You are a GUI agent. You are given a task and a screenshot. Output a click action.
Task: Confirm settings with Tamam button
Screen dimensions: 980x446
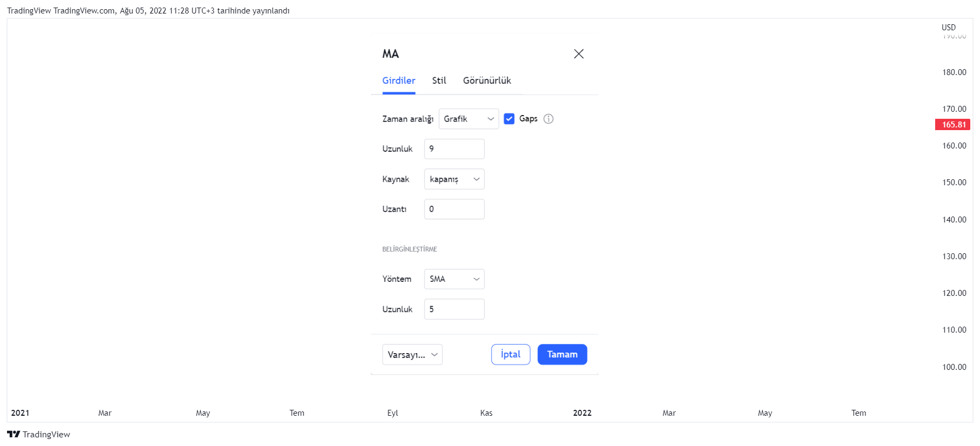pos(562,355)
